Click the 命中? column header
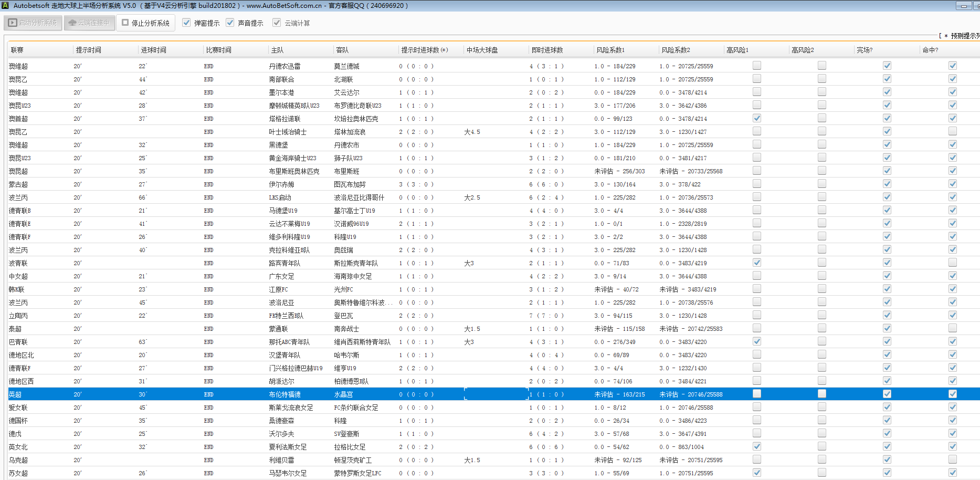Image resolution: width=980 pixels, height=480 pixels. point(930,50)
